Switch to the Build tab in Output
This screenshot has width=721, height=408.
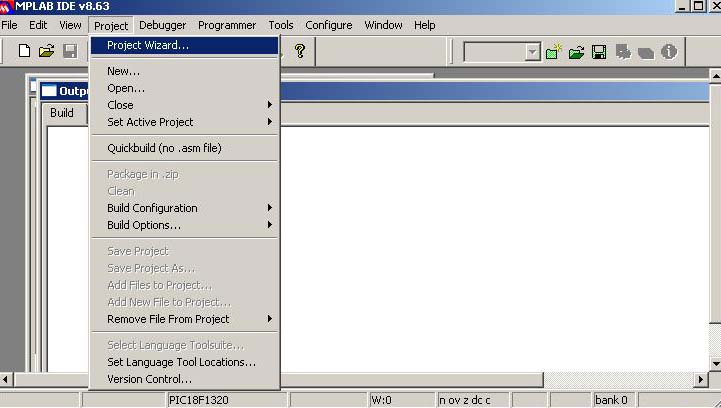tap(62, 113)
